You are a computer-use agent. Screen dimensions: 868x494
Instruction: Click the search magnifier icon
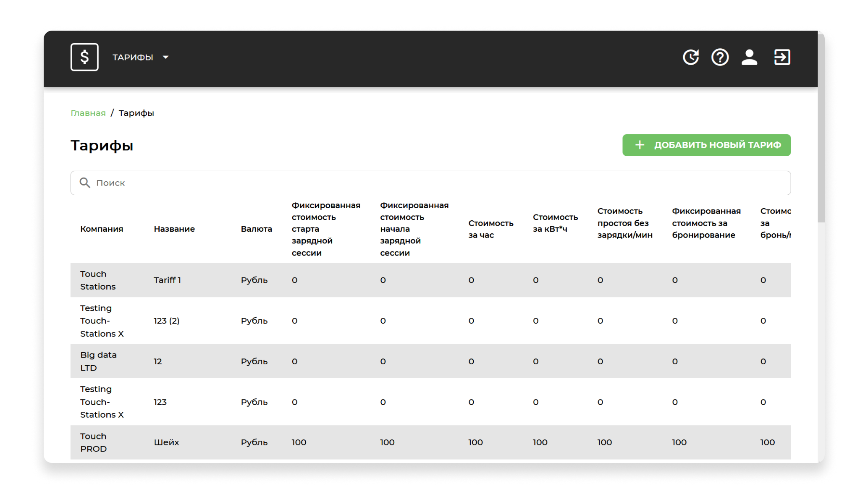[85, 183]
